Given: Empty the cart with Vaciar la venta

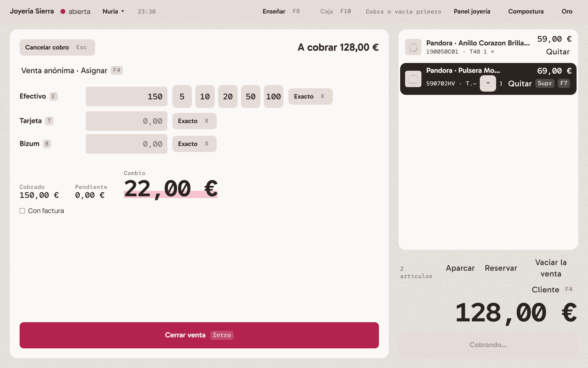Looking at the screenshot, I should 551,268.
